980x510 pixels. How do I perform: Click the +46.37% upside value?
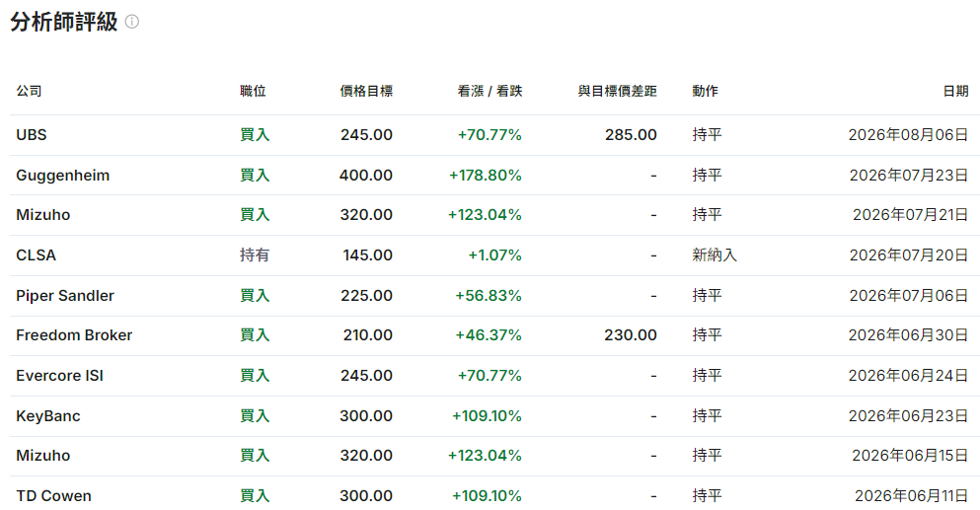pos(489,335)
